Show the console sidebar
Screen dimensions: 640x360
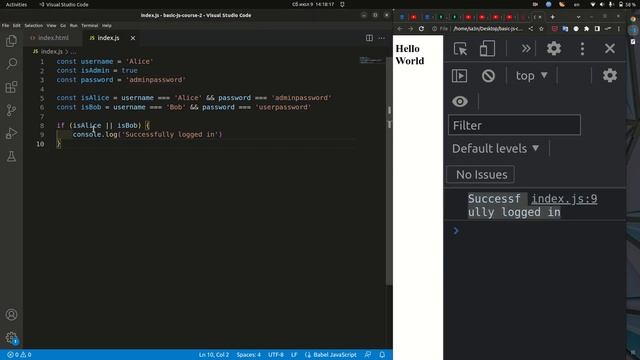click(x=460, y=76)
